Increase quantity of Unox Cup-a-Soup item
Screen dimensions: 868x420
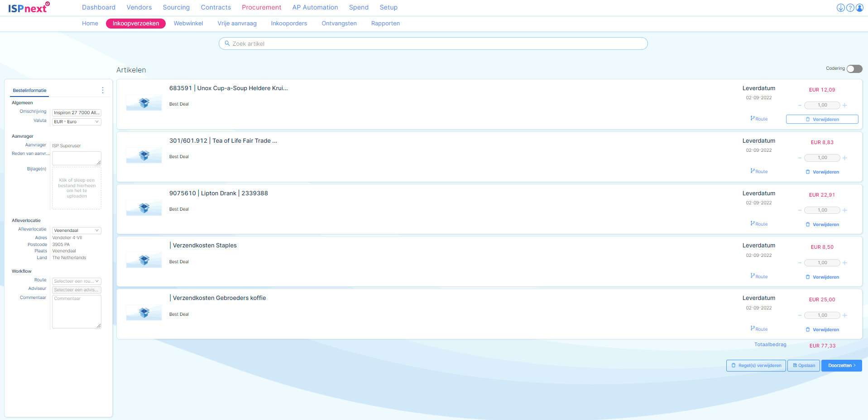845,105
